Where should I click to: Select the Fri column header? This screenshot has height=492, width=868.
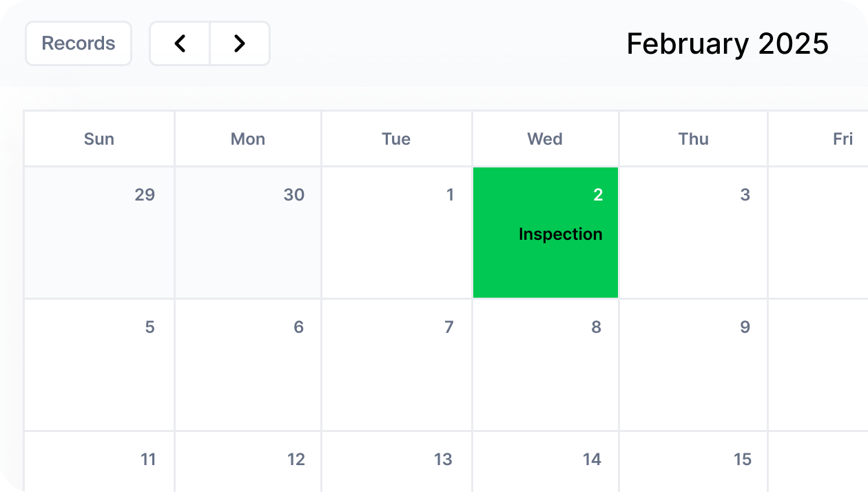(818, 139)
